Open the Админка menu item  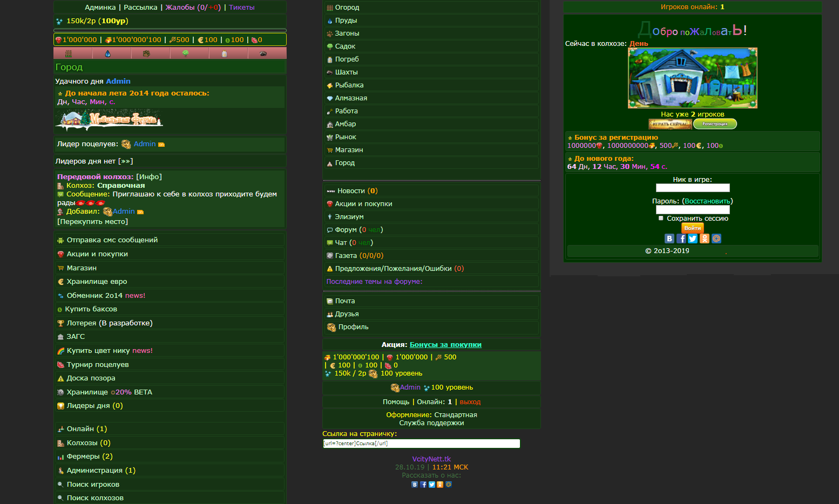pos(100,8)
